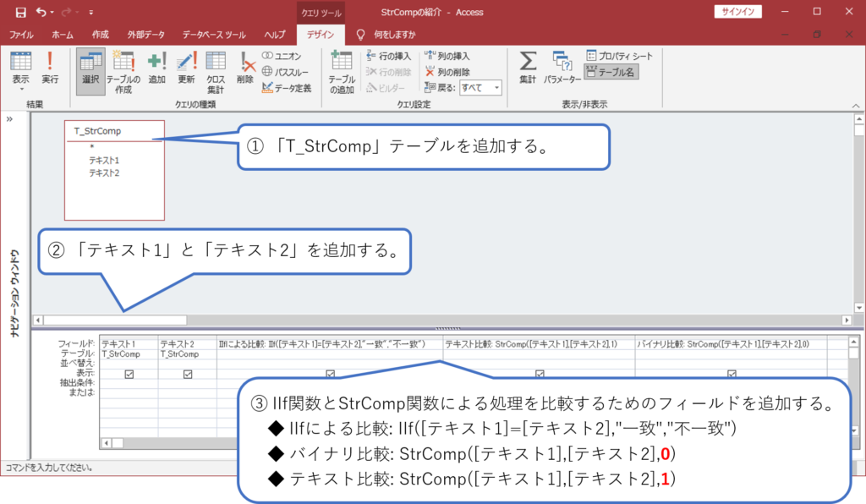Switch to the 外部データ tab
This screenshot has width=866, height=504.
click(145, 34)
